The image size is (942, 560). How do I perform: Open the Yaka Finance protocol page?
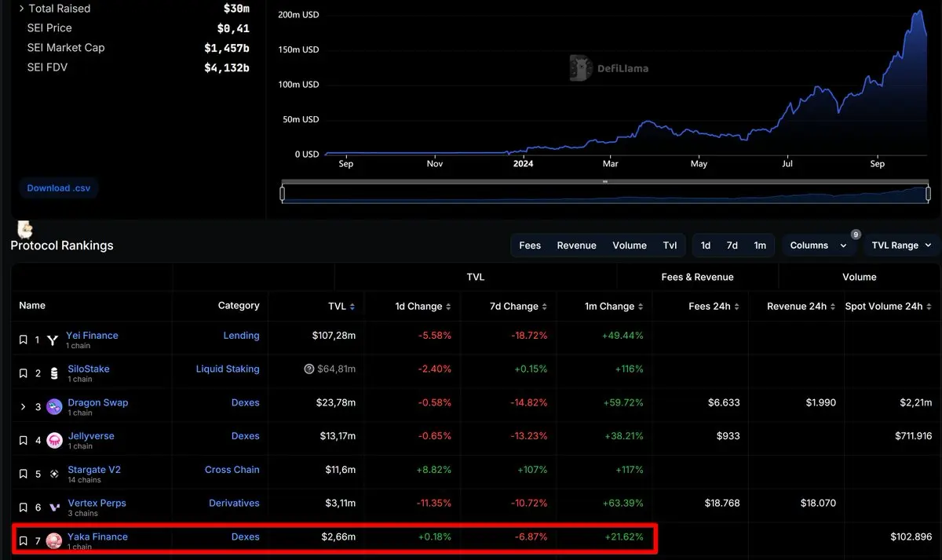click(x=97, y=537)
